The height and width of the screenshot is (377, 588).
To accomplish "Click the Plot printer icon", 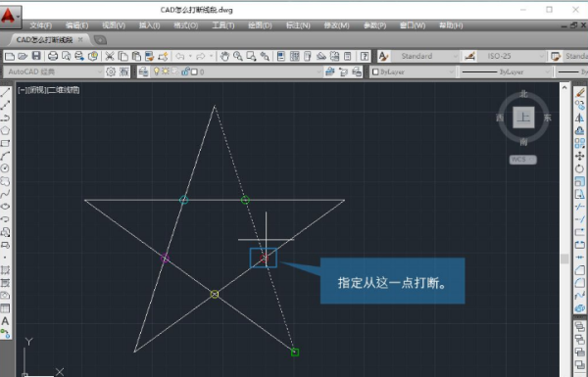I will tap(53, 56).
